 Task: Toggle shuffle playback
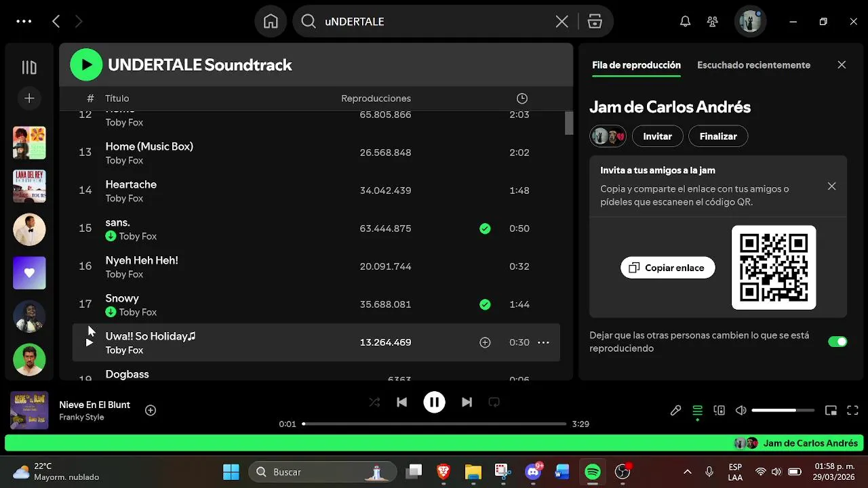[x=374, y=402]
